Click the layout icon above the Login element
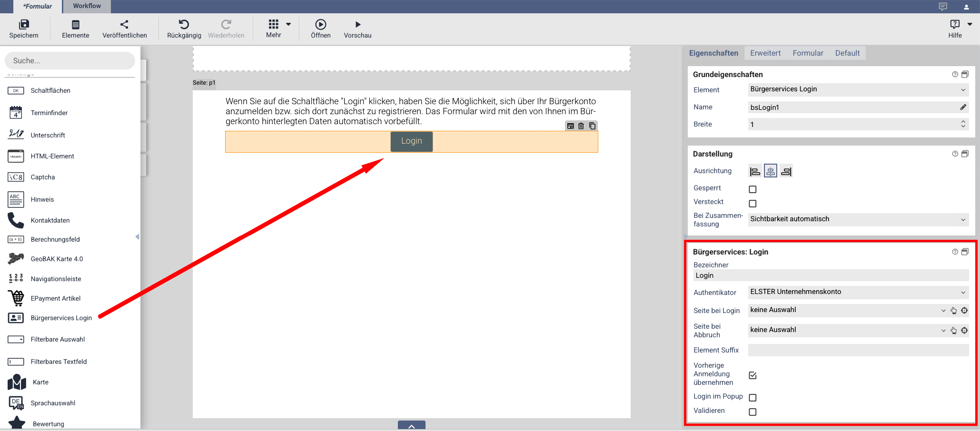The width and height of the screenshot is (980, 431). [570, 126]
